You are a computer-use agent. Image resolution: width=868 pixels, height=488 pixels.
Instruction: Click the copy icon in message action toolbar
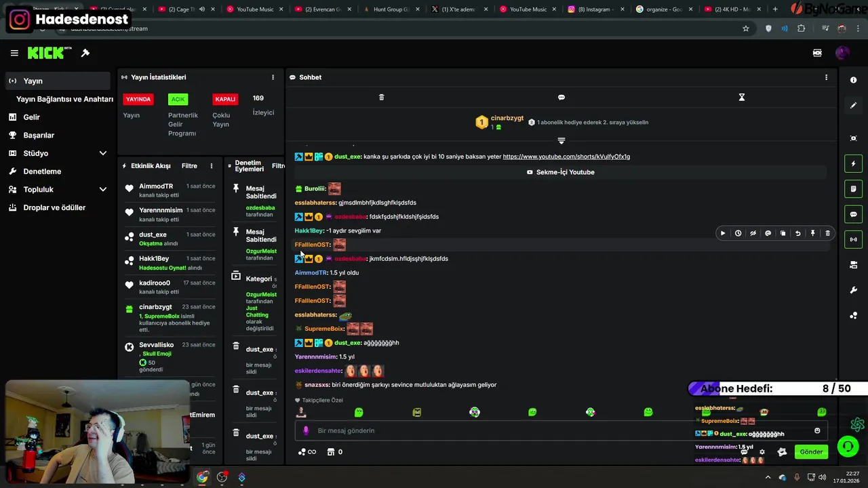(783, 233)
